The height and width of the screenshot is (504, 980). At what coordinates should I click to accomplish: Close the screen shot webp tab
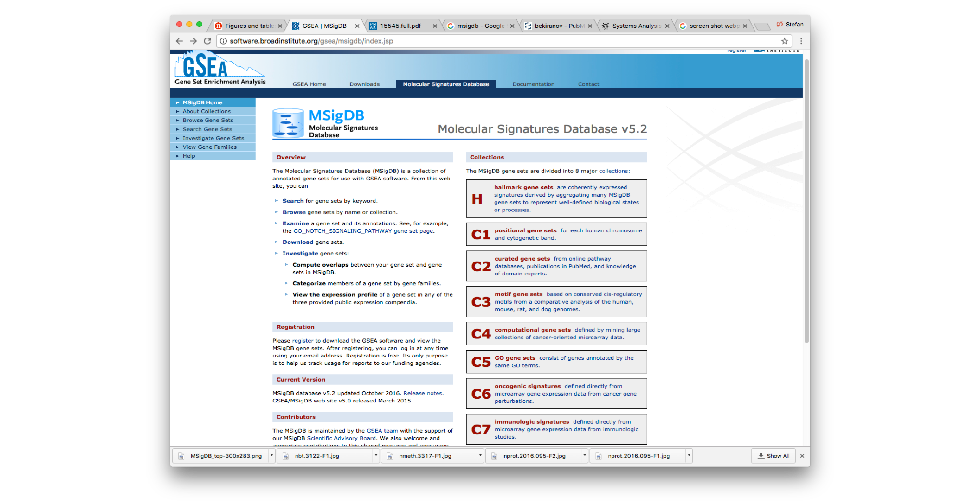(745, 26)
